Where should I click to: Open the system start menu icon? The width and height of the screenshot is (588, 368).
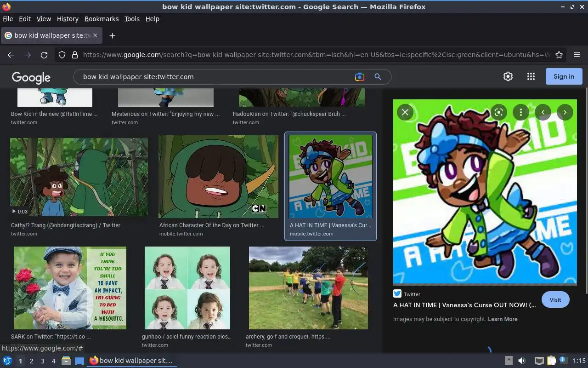pos(7,361)
